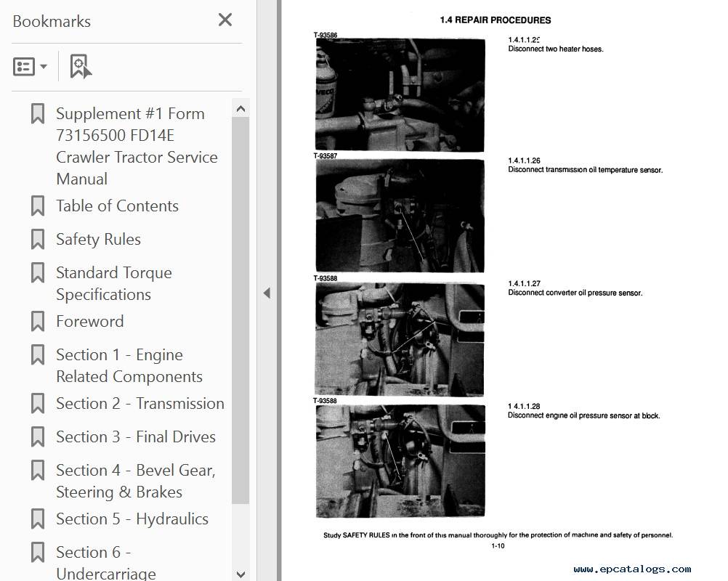
Task: Click the bookmarks scrollbar down arrow
Action: 240,574
